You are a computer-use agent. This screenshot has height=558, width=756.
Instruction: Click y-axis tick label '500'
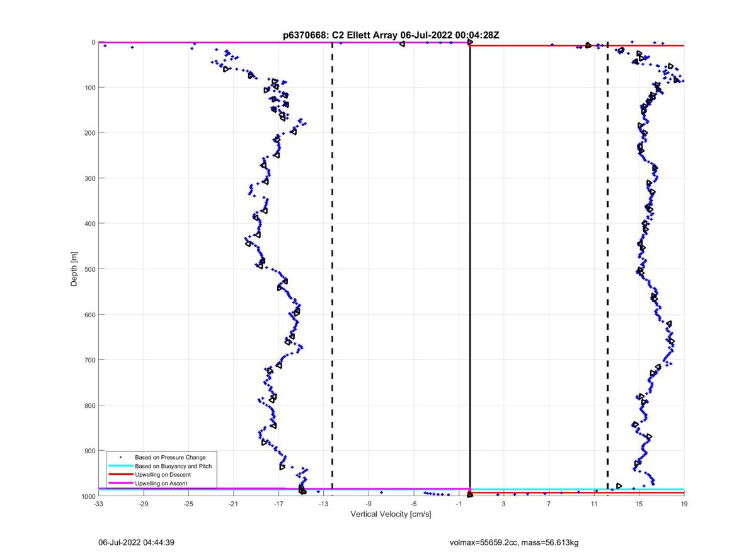[x=90, y=269]
